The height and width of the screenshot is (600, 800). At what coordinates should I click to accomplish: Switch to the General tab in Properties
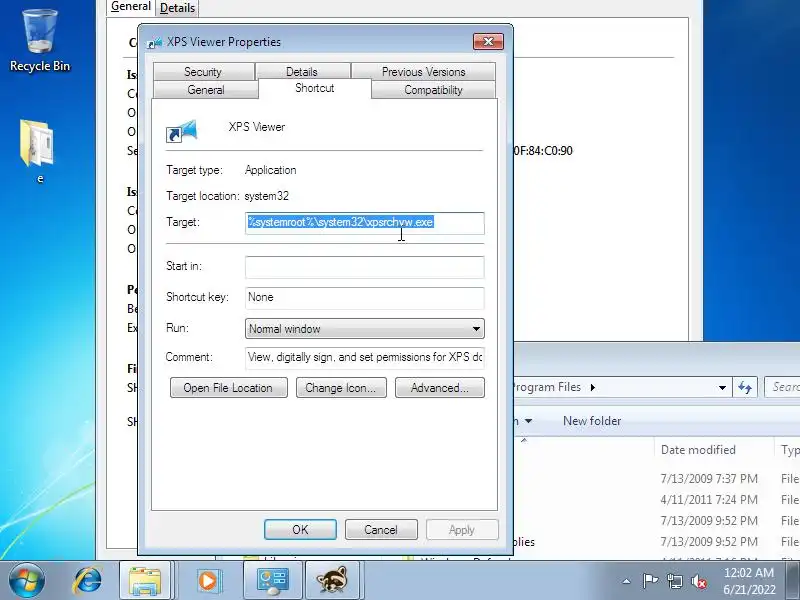pyautogui.click(x=206, y=90)
